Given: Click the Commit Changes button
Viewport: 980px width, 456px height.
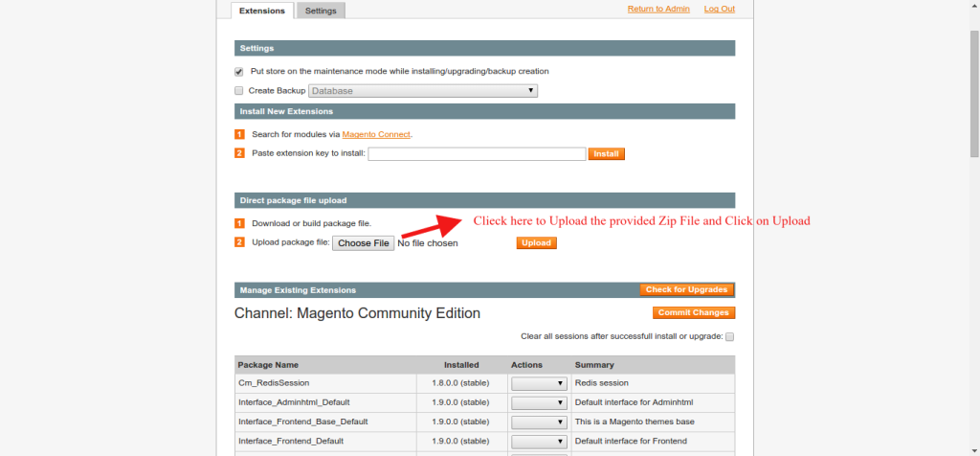Looking at the screenshot, I should (694, 312).
